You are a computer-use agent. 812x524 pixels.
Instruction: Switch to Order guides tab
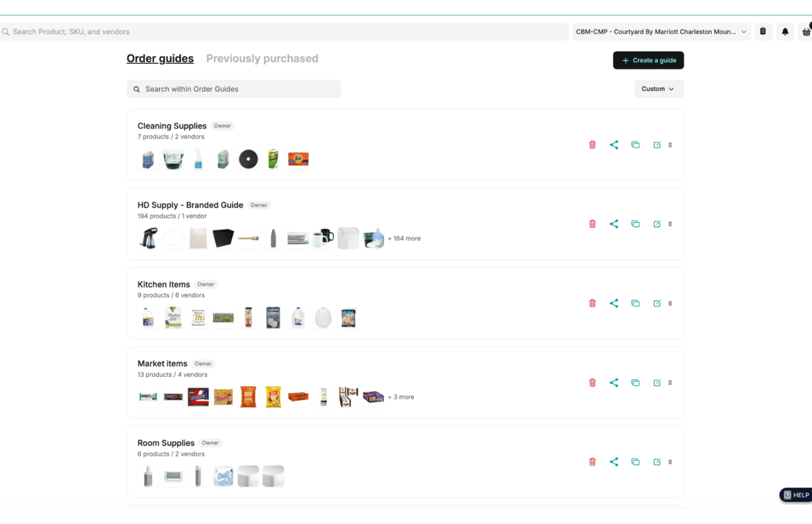[x=160, y=58]
